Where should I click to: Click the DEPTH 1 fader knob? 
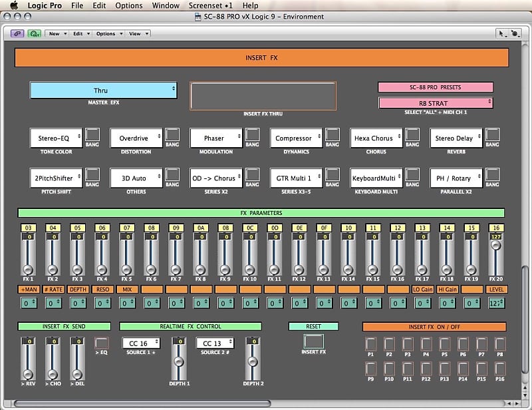tap(179, 361)
